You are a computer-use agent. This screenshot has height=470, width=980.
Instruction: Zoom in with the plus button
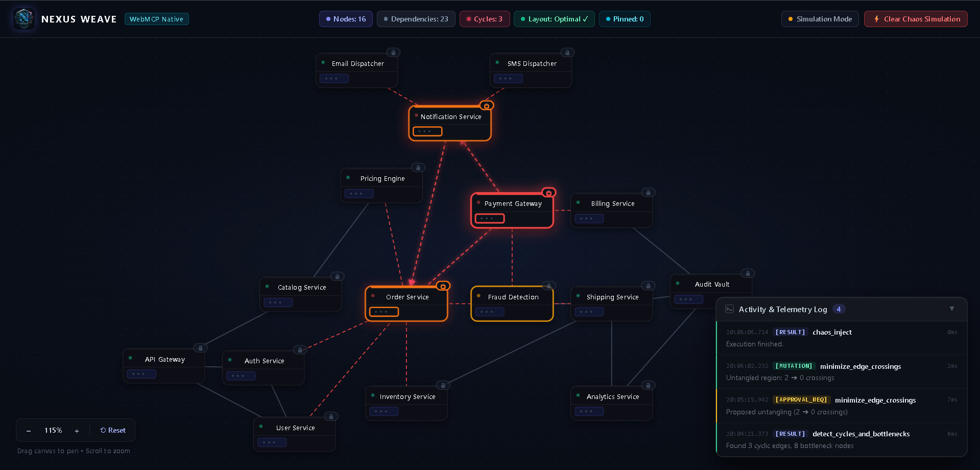click(77, 431)
